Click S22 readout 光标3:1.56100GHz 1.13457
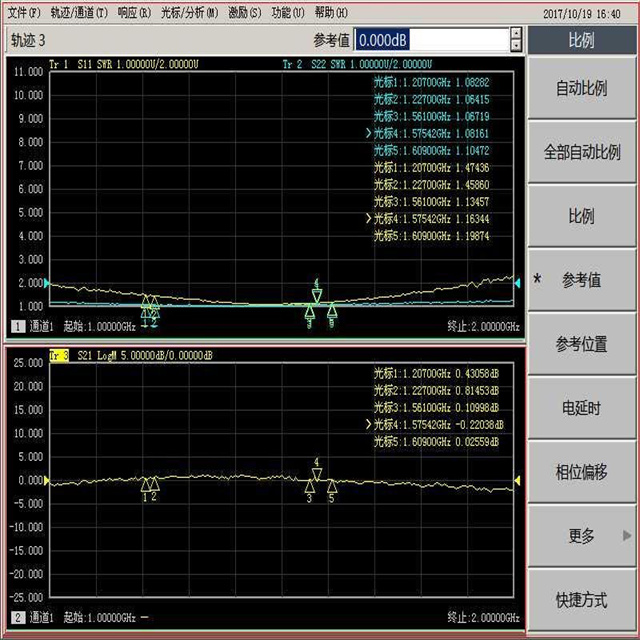 coord(431,202)
